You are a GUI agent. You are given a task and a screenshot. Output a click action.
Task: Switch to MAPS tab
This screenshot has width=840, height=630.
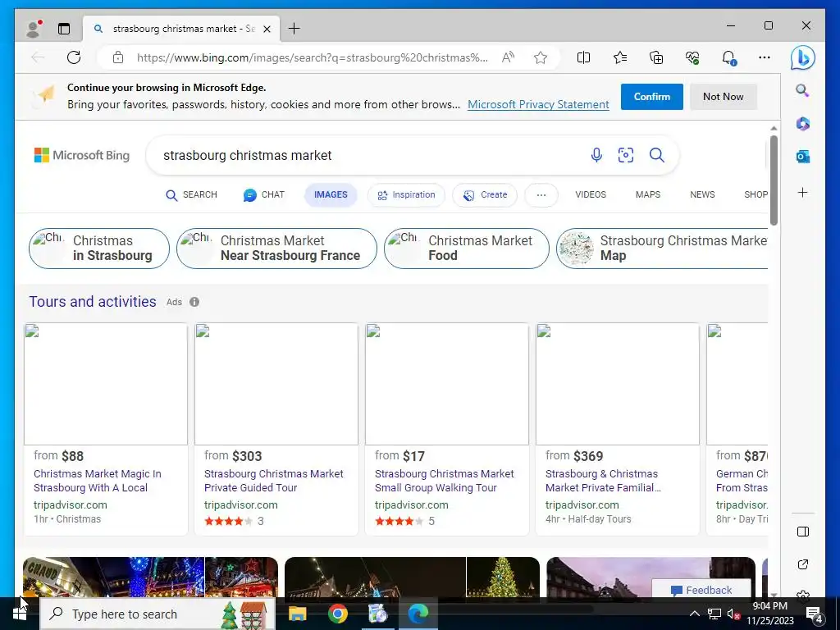click(x=648, y=195)
